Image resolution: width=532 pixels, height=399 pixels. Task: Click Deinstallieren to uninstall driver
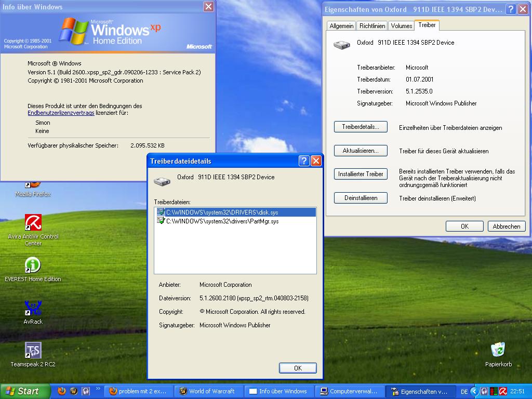point(361,198)
